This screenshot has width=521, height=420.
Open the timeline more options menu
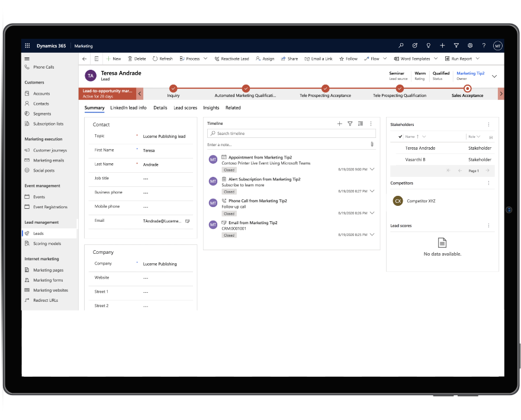371,124
